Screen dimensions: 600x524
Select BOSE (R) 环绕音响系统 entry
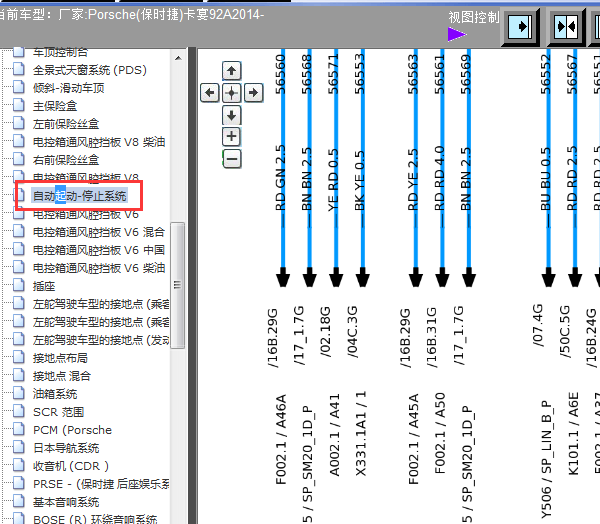(95, 519)
